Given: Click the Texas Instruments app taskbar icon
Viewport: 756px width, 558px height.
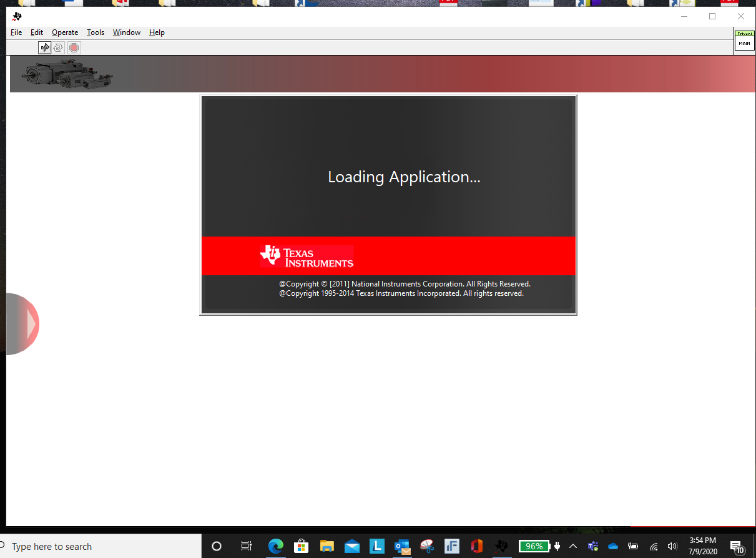Looking at the screenshot, I should click(501, 546).
